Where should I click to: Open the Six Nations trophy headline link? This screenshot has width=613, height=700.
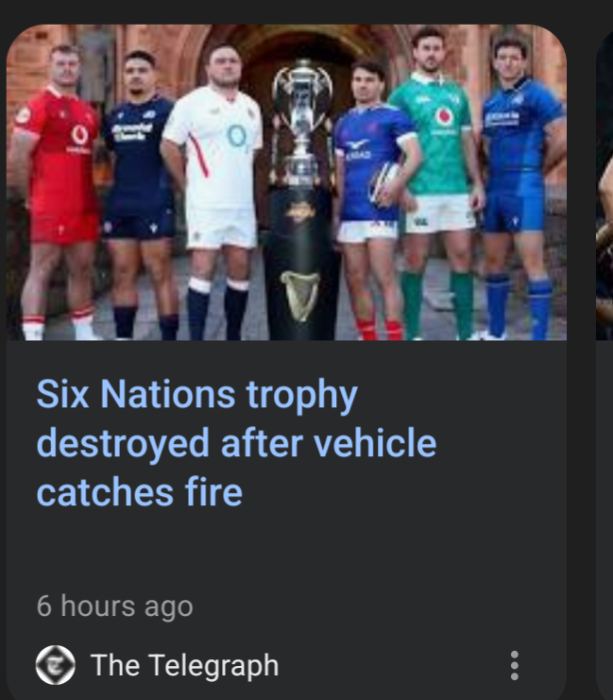point(236,442)
